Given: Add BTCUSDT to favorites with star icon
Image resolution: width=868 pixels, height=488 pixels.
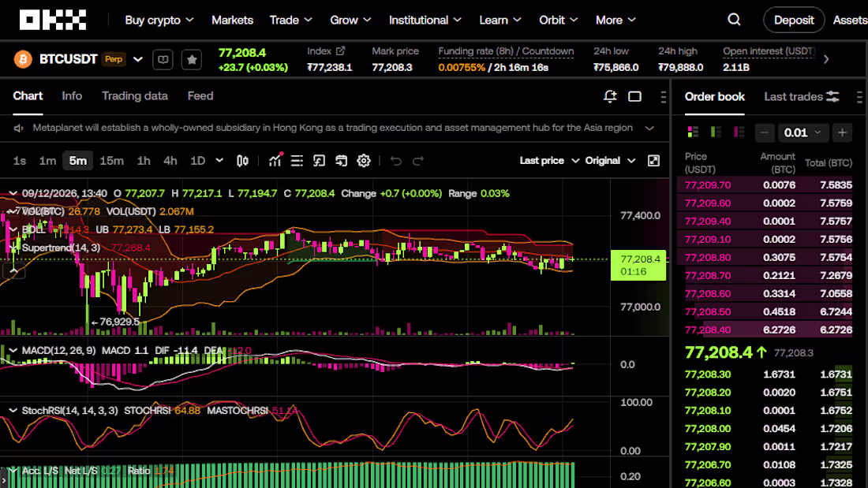Looking at the screenshot, I should 192,59.
